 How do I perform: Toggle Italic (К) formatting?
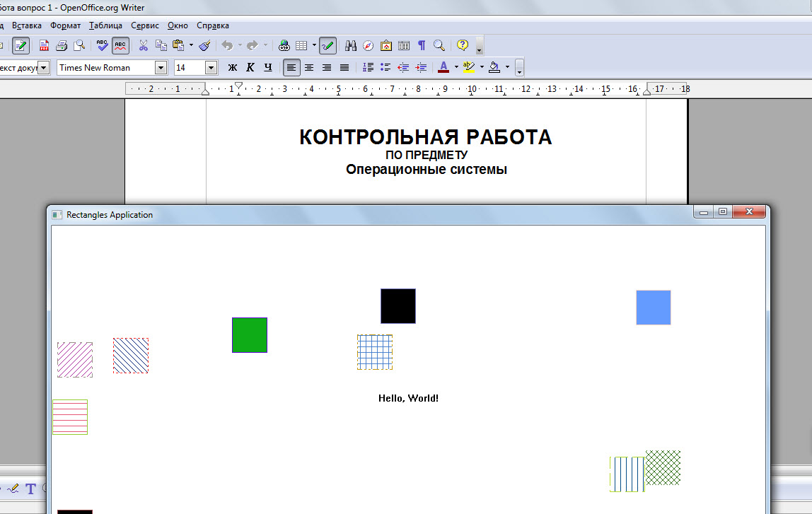250,68
